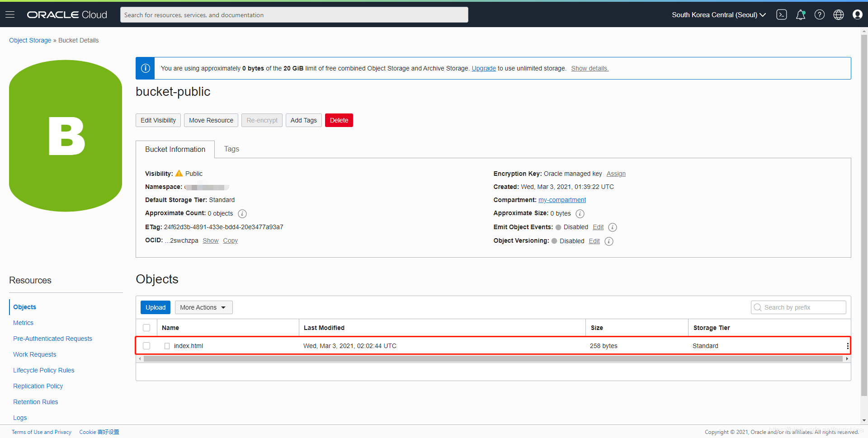Click the 258 bytes size cell
Image resolution: width=868 pixels, height=438 pixels.
coord(604,346)
